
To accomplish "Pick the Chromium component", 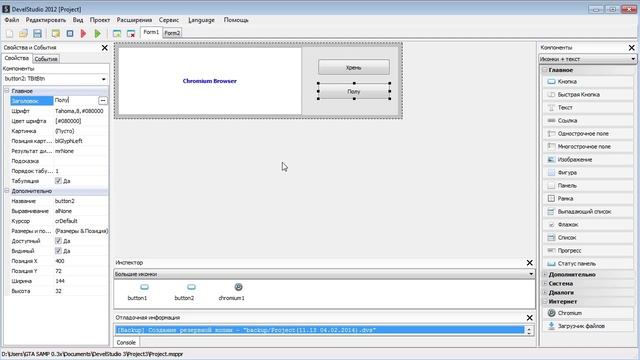I will point(588,313).
